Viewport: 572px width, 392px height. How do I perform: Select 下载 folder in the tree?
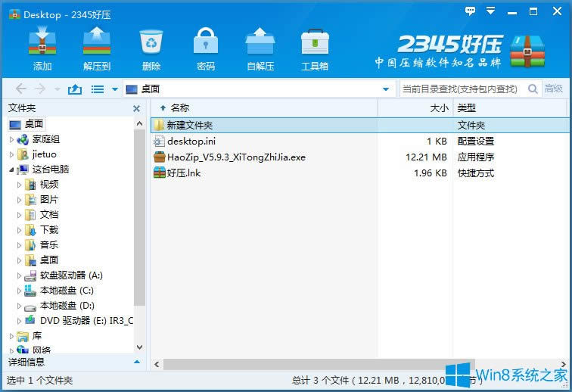(x=49, y=230)
